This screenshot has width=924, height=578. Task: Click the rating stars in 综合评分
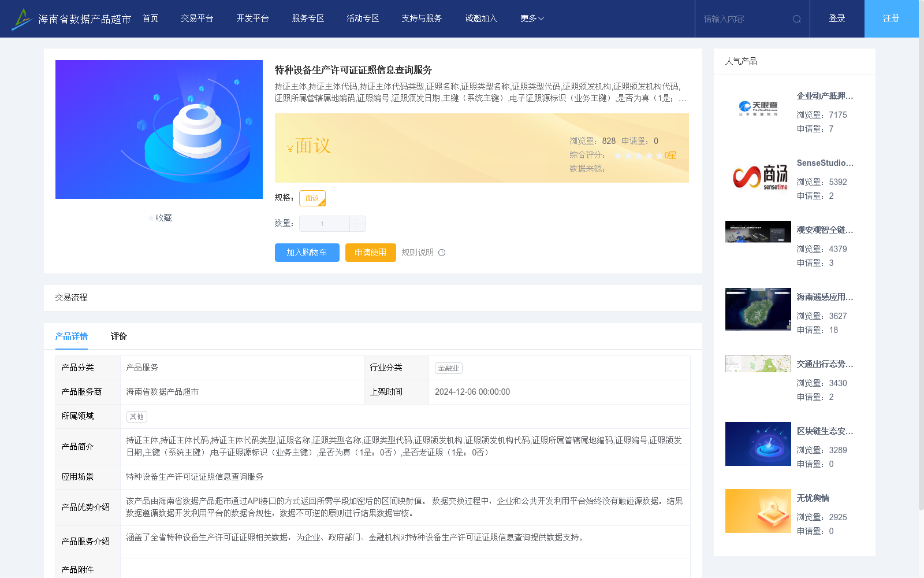tap(638, 155)
